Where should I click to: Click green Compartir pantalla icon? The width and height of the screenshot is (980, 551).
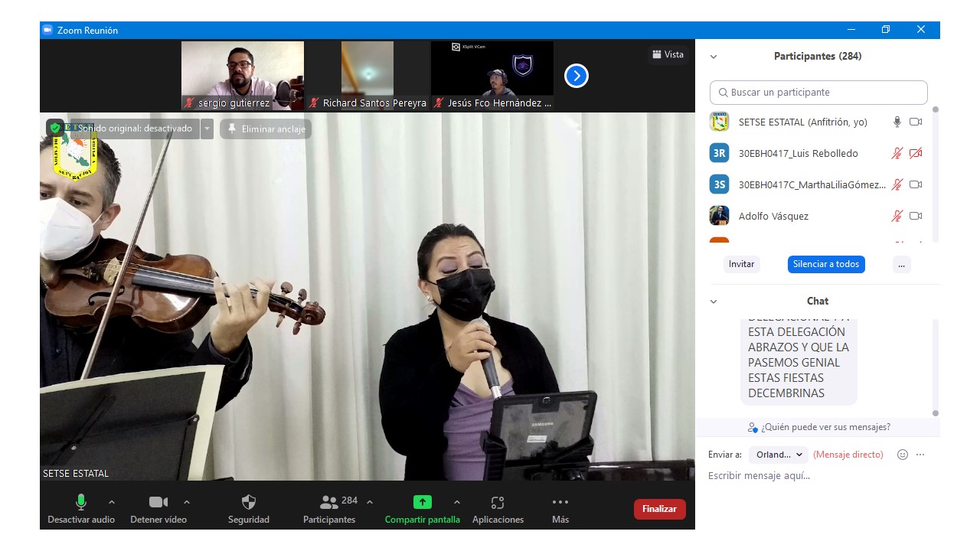423,502
